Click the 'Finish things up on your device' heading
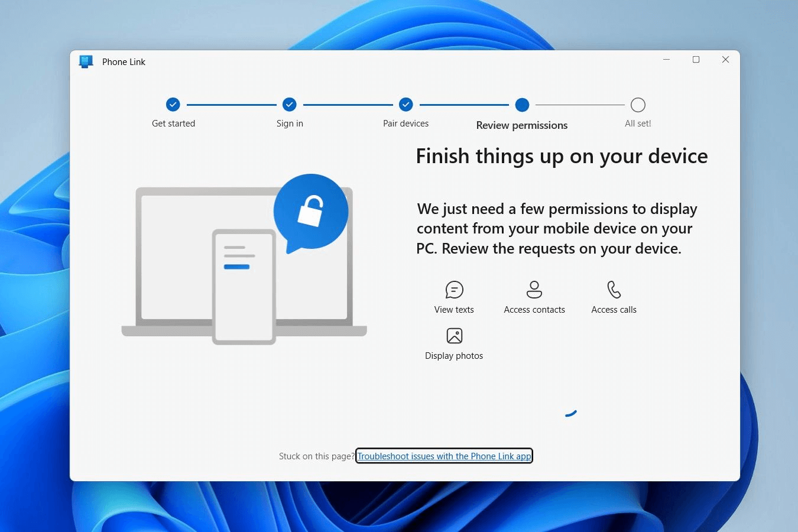This screenshot has height=532, width=798. pos(562,156)
